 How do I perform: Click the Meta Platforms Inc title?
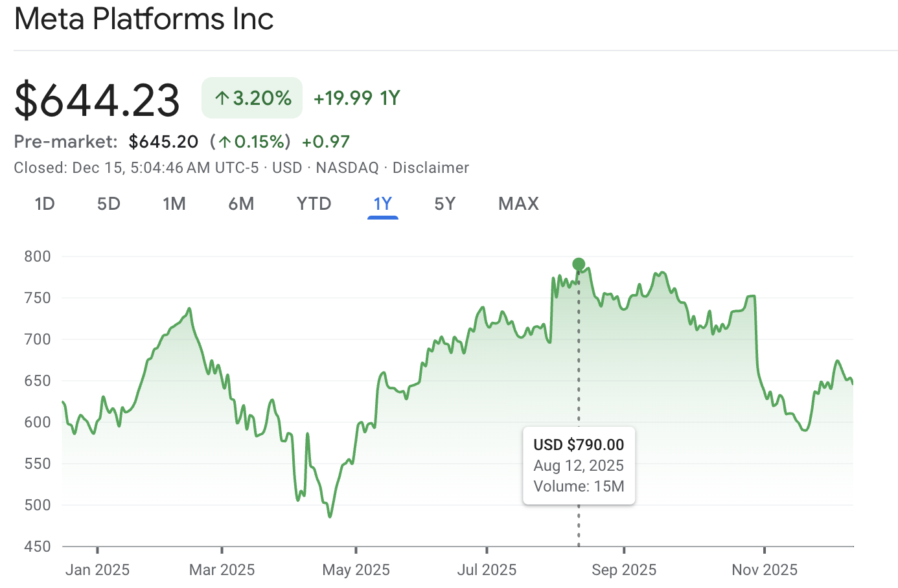144,19
